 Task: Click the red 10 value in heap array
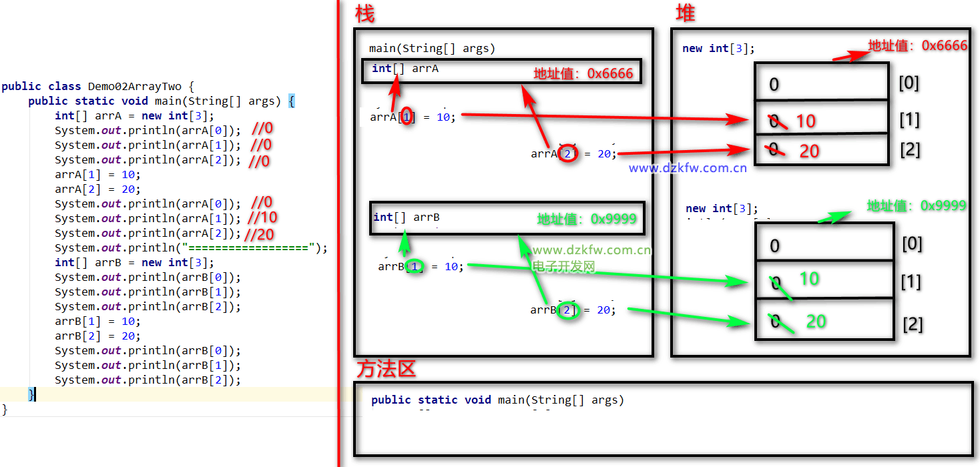806,121
